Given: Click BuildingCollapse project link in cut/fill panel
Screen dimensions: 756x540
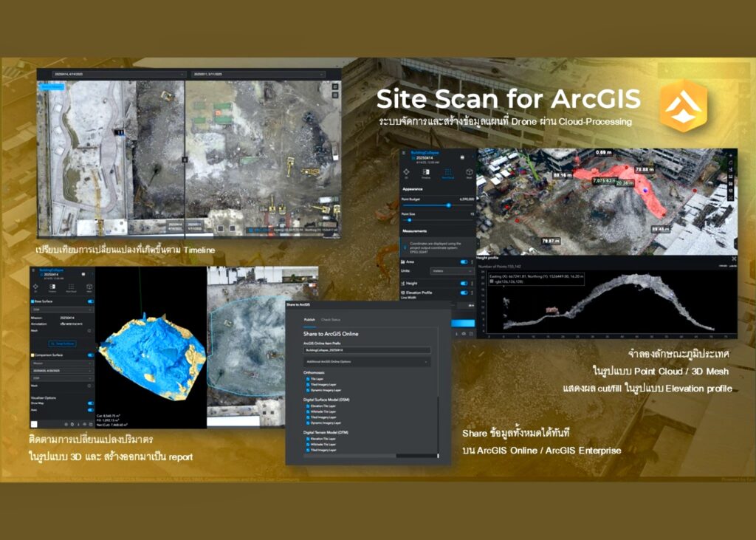Looking at the screenshot, I should coord(52,270).
